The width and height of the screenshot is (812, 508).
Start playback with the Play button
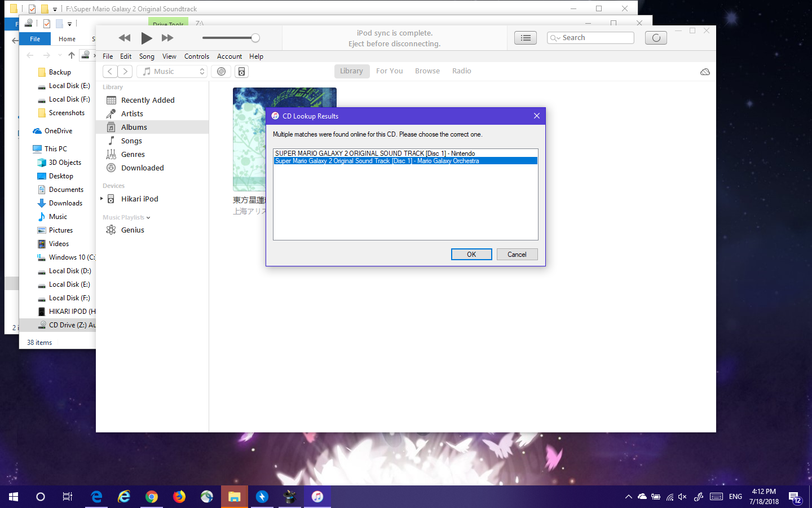pyautogui.click(x=147, y=38)
